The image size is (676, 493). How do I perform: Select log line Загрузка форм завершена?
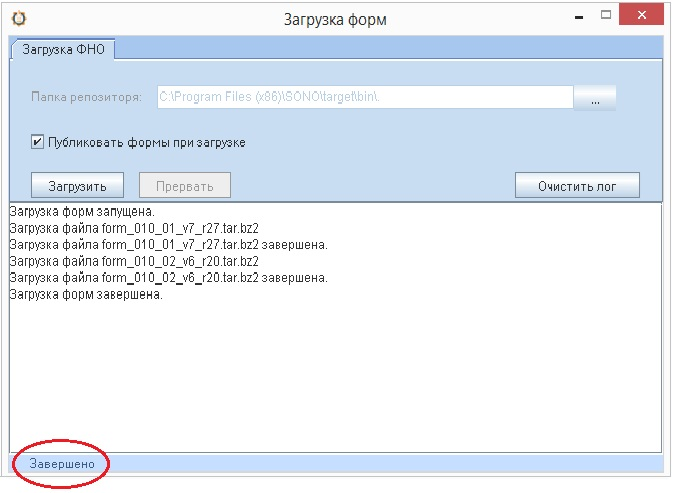[x=86, y=294]
